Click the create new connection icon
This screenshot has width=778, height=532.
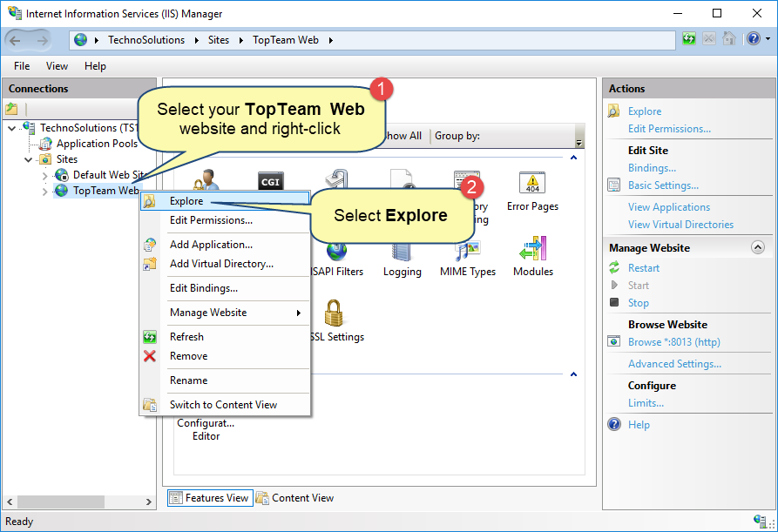11,109
